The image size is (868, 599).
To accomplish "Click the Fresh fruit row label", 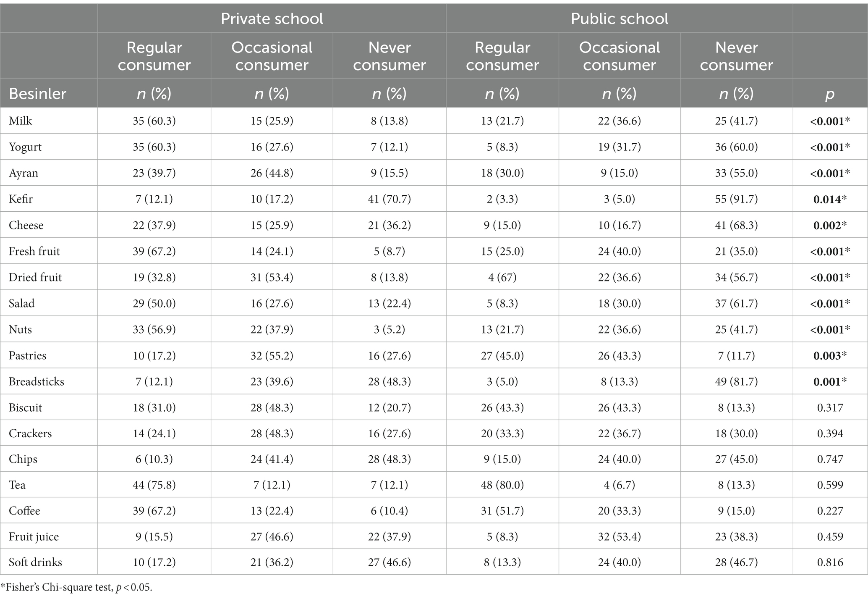I will [x=34, y=251].
